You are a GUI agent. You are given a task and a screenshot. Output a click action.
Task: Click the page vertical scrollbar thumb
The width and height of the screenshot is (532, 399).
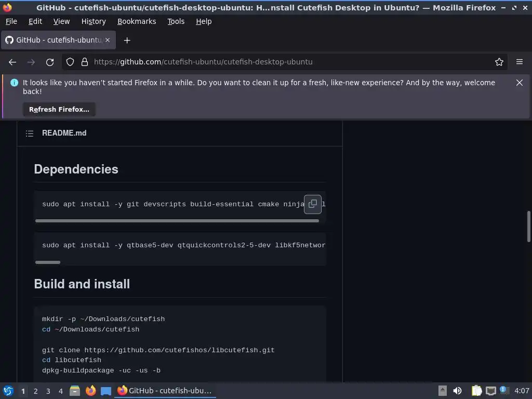[x=528, y=227]
